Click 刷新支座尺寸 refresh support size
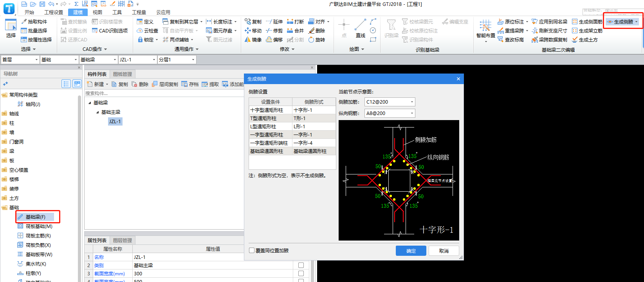The image size is (644, 282). pyautogui.click(x=550, y=31)
